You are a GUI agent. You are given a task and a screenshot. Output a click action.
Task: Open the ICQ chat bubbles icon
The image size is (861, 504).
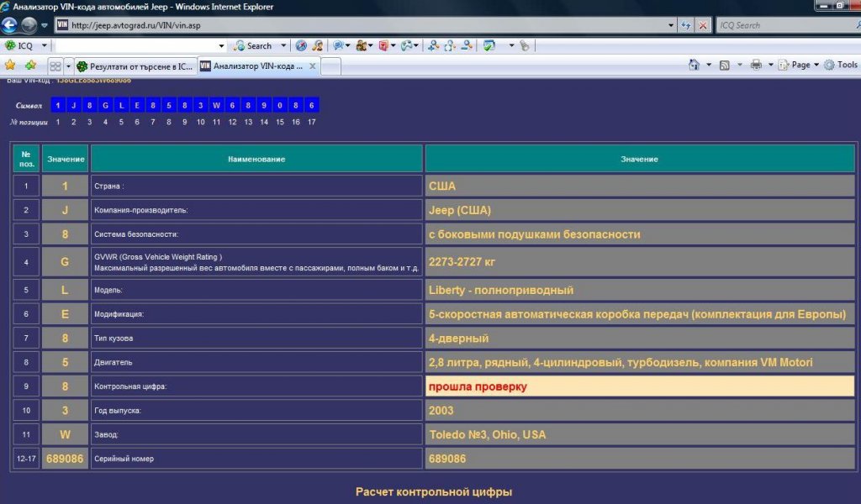(338, 45)
